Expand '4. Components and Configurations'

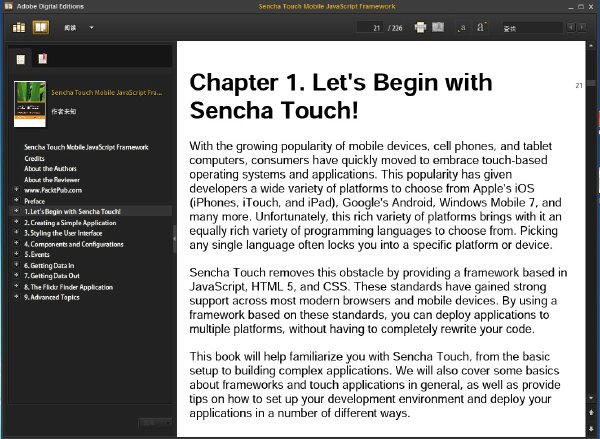click(x=16, y=243)
